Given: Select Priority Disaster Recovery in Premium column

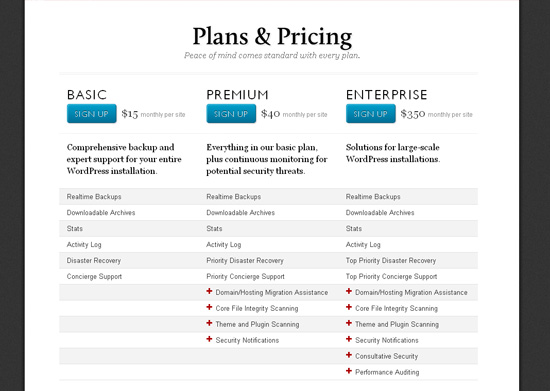Looking at the screenshot, I should tap(245, 261).
